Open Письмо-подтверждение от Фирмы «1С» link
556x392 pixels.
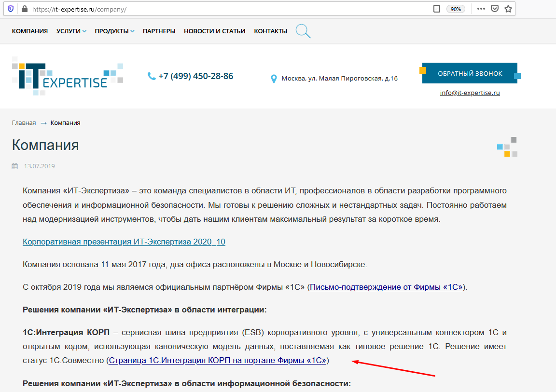click(x=386, y=287)
